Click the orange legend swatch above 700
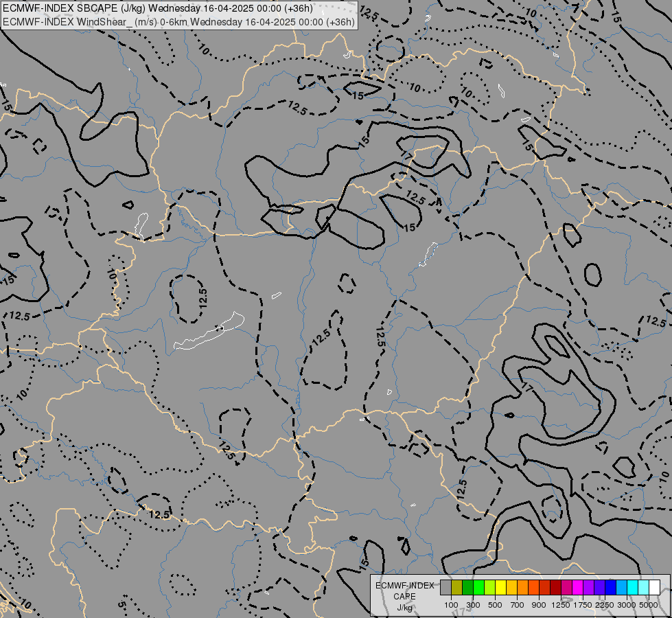 [523, 588]
